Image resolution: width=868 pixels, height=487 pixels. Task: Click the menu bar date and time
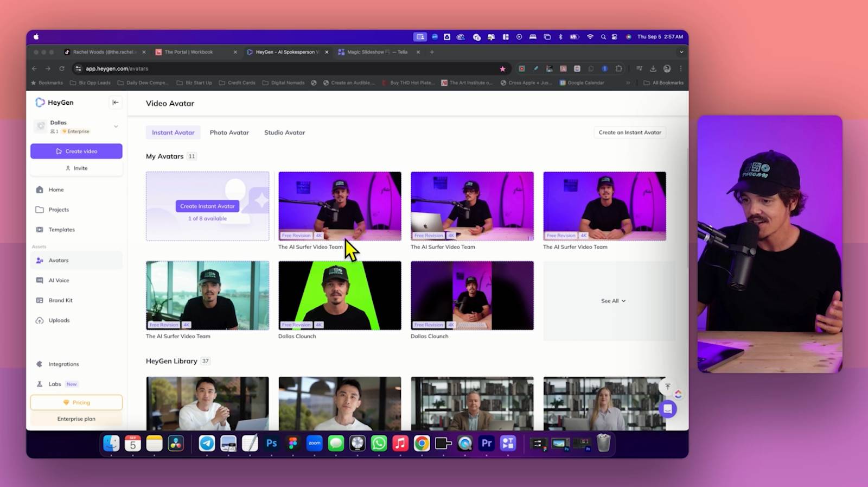[x=660, y=37]
